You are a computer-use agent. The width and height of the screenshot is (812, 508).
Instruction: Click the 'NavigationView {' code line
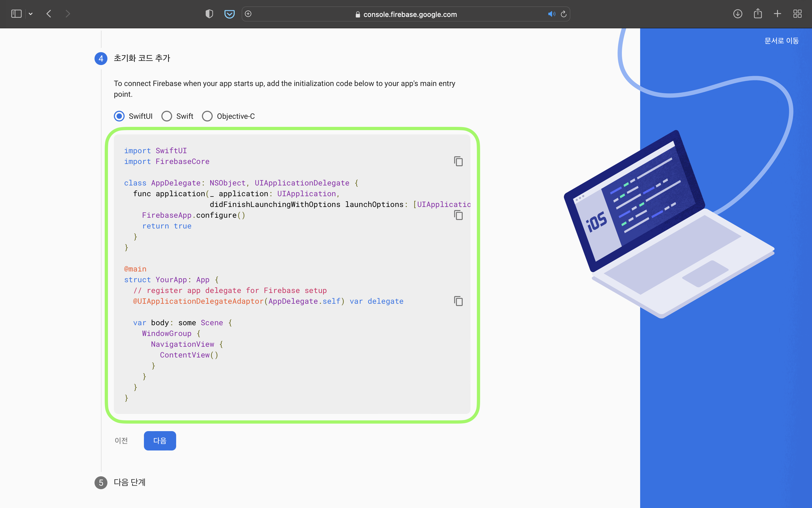click(x=187, y=344)
